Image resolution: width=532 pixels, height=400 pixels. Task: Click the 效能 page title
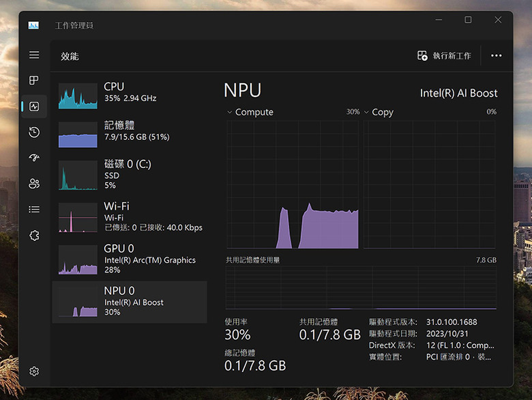click(70, 57)
